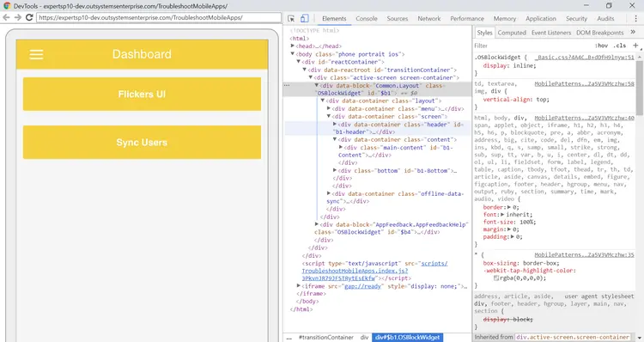The height and width of the screenshot is (342, 644).
Task: Click the URL address bar
Action: pos(159,18)
